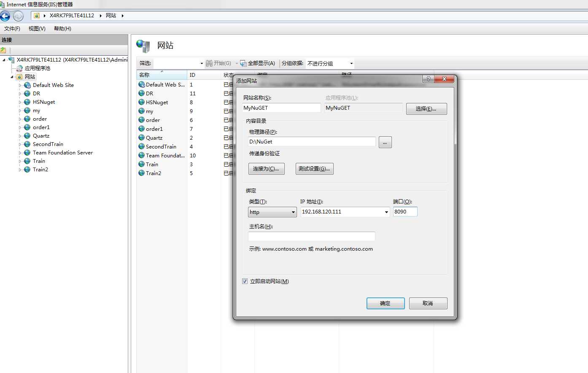Image resolution: width=588 pixels, height=373 pixels.
Task: Click the 筛选 filter text box
Action: 176,63
